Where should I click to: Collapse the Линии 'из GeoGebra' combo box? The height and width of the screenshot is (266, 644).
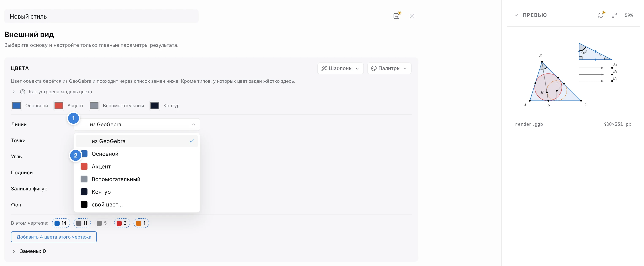tap(137, 124)
